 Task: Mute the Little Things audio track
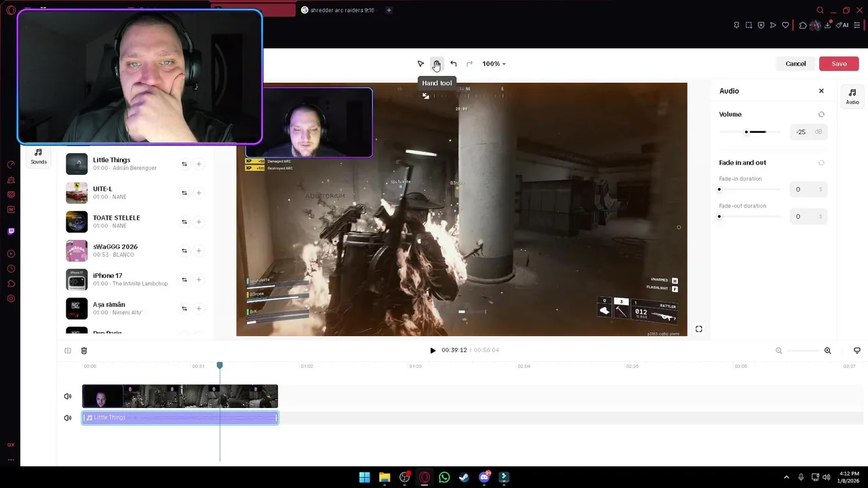(x=68, y=418)
